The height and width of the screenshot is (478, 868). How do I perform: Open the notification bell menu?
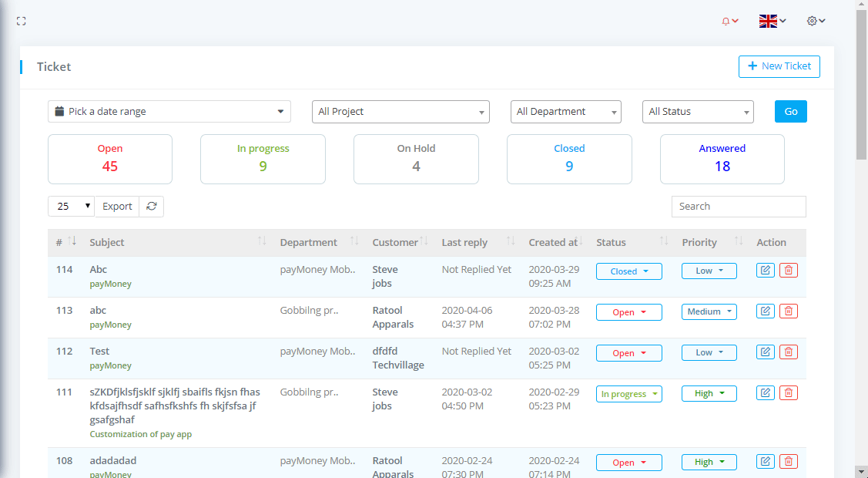(x=729, y=22)
